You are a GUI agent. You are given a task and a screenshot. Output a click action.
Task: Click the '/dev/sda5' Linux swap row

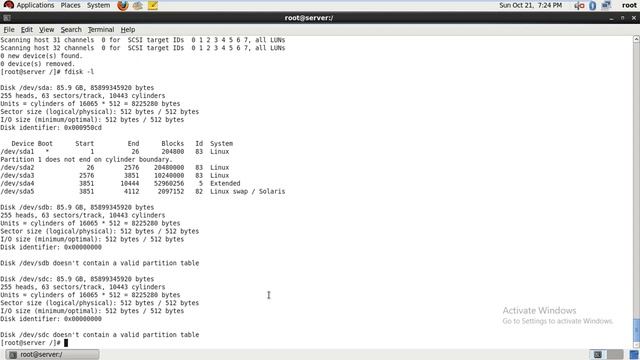(x=143, y=191)
